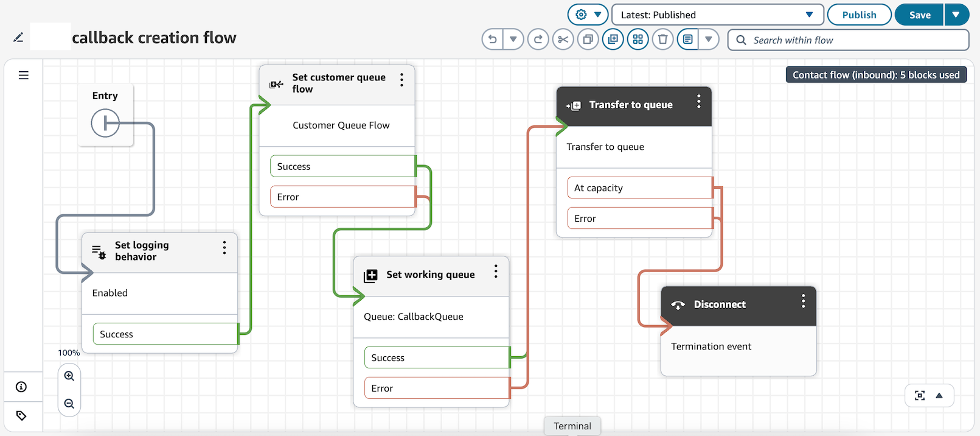Image resolution: width=980 pixels, height=436 pixels.
Task: Click the Save button
Action: (919, 15)
